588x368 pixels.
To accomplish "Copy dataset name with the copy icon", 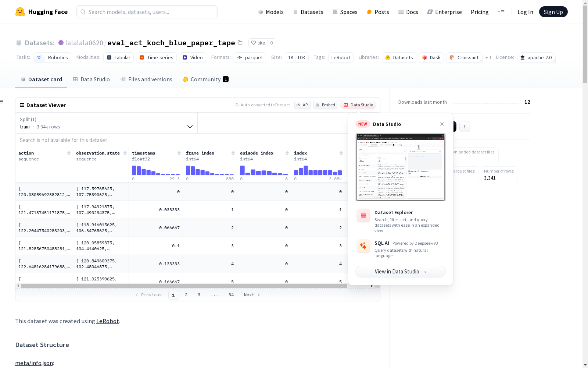I will tap(240, 43).
